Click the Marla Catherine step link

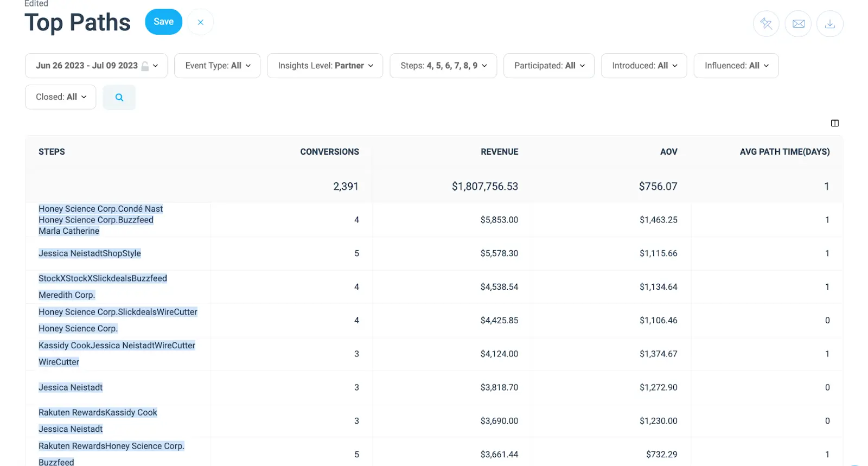pos(69,231)
